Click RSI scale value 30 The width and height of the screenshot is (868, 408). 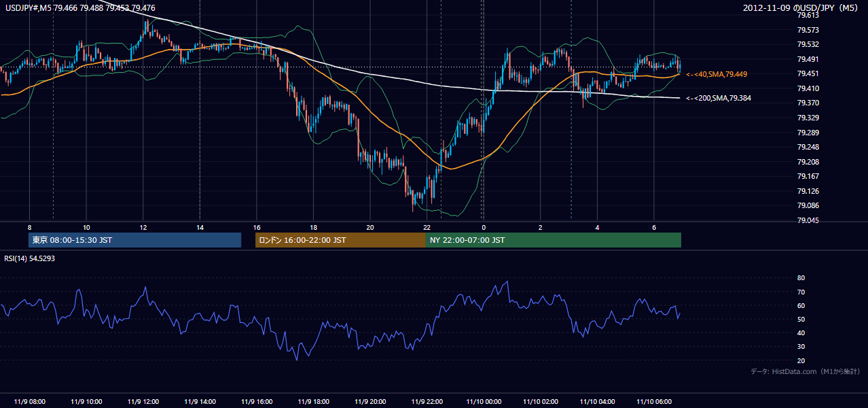tap(801, 347)
